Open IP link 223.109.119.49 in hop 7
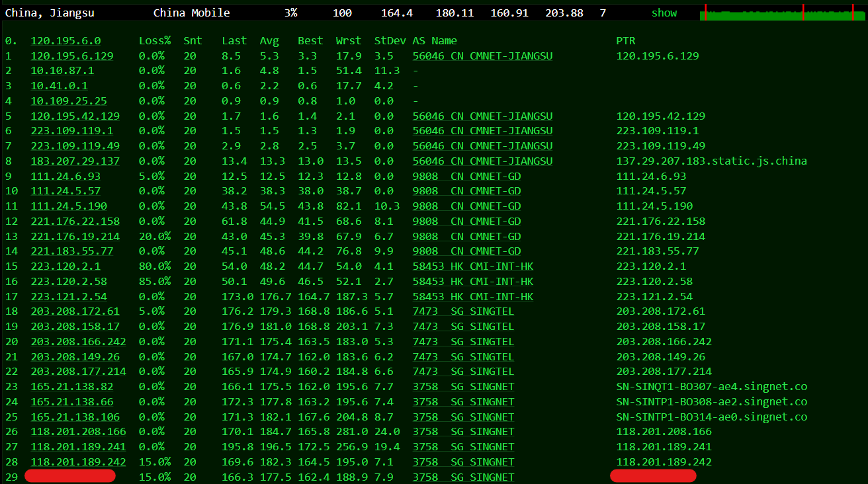The height and width of the screenshot is (484, 868). pos(75,146)
